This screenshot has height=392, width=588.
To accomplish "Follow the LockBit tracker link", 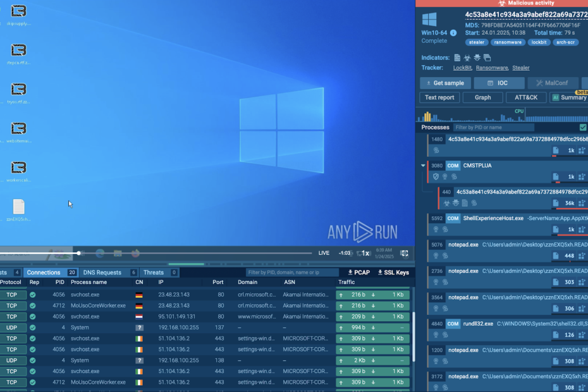I will coord(462,68).
